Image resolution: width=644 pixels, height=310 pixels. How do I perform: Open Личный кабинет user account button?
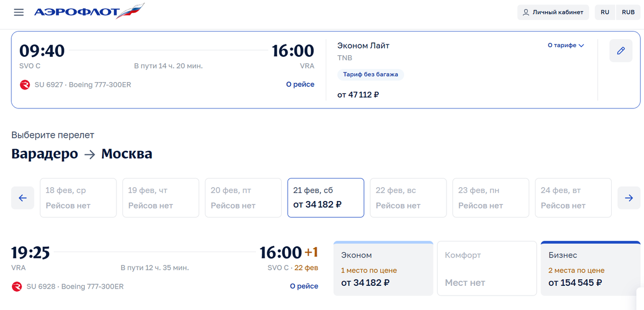coord(553,12)
